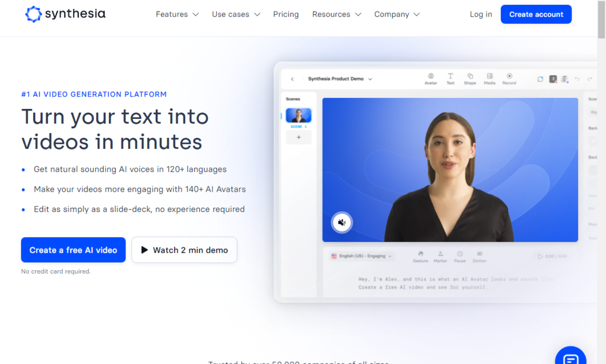Click Create a free AI video
Screen dimensions: 606x364
pyautogui.click(x=73, y=250)
